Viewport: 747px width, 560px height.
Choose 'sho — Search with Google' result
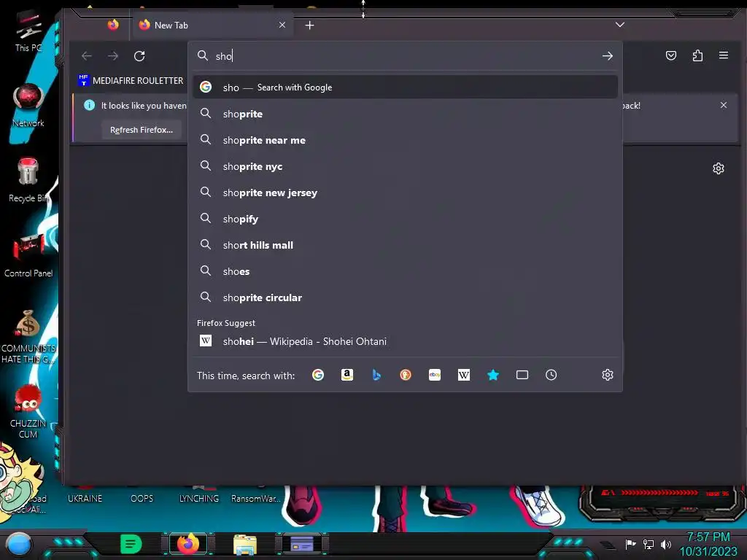click(x=406, y=87)
